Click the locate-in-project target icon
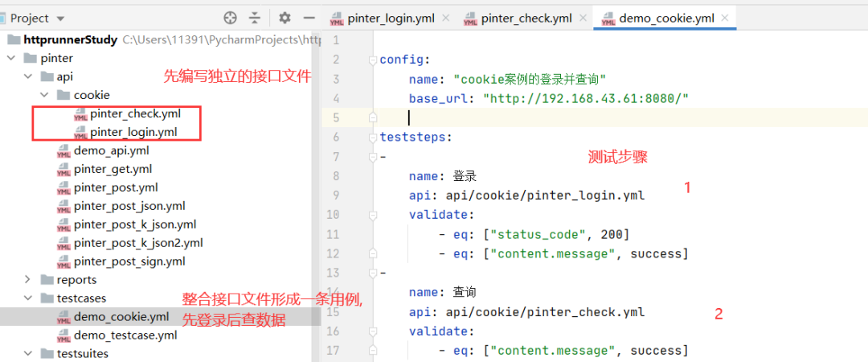The image size is (868, 362). [x=230, y=19]
